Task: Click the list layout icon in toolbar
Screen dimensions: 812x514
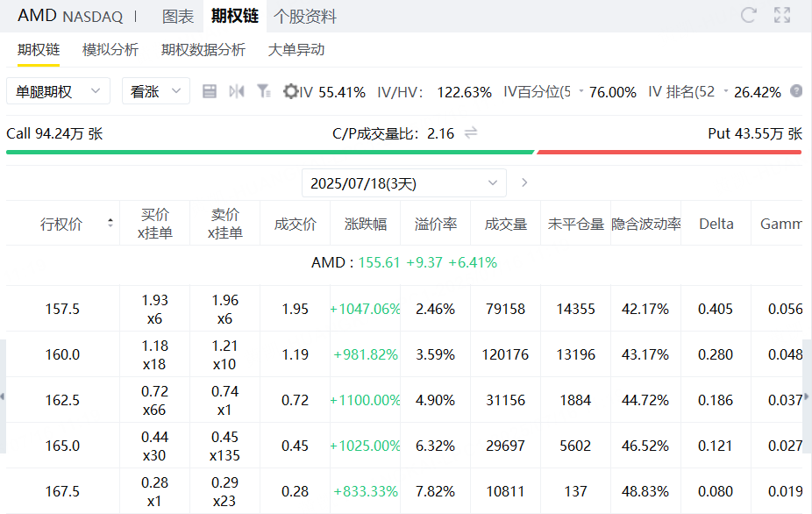Action: 210,92
